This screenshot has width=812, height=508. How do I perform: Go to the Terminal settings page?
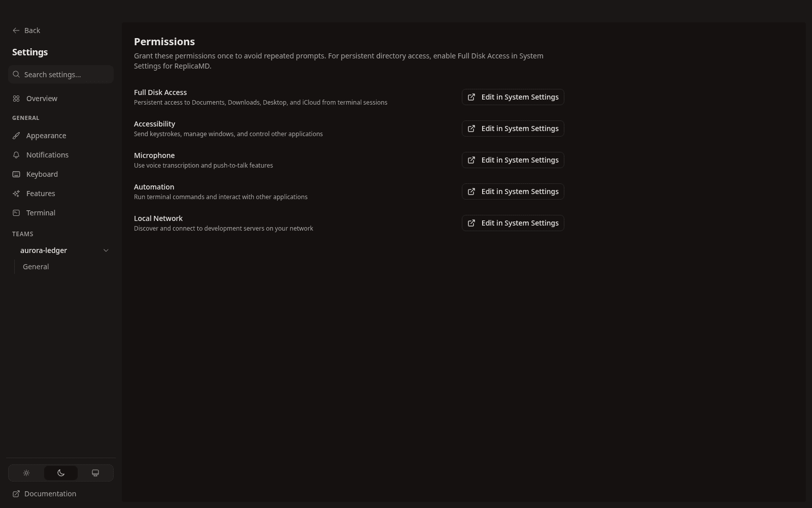coord(61,213)
